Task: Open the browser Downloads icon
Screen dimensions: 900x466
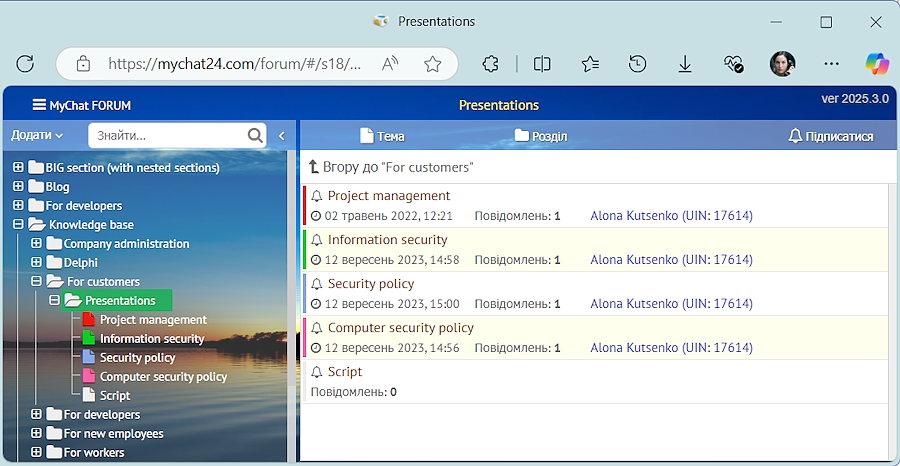Action: pos(685,64)
